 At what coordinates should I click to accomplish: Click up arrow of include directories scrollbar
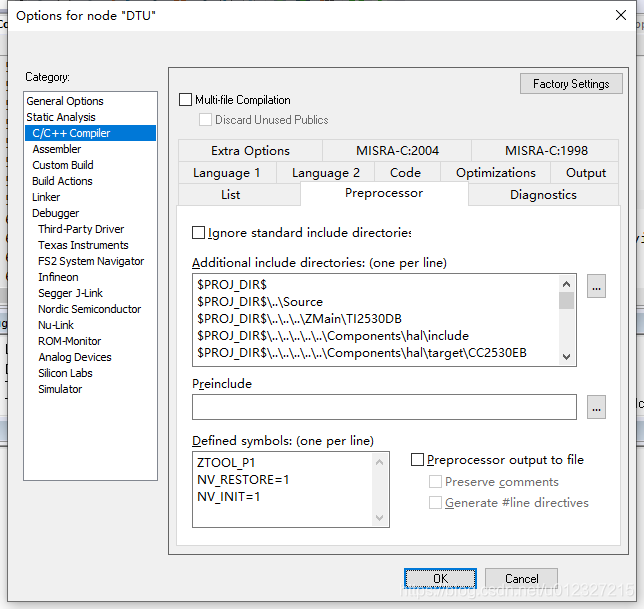[566, 284]
